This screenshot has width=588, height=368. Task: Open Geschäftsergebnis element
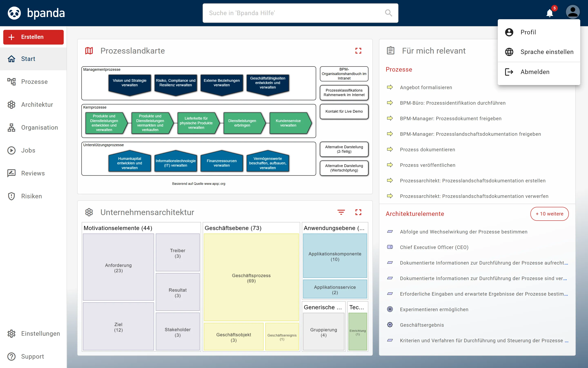422,325
